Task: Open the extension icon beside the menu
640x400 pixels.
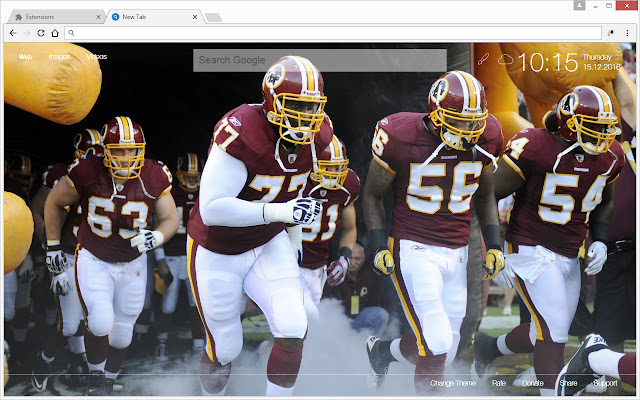Action: (611, 33)
